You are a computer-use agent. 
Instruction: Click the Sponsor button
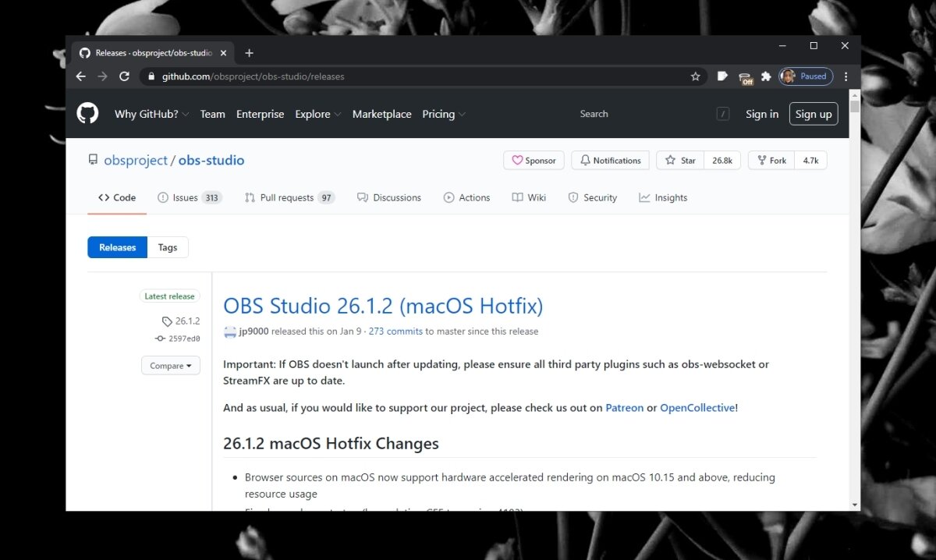534,161
